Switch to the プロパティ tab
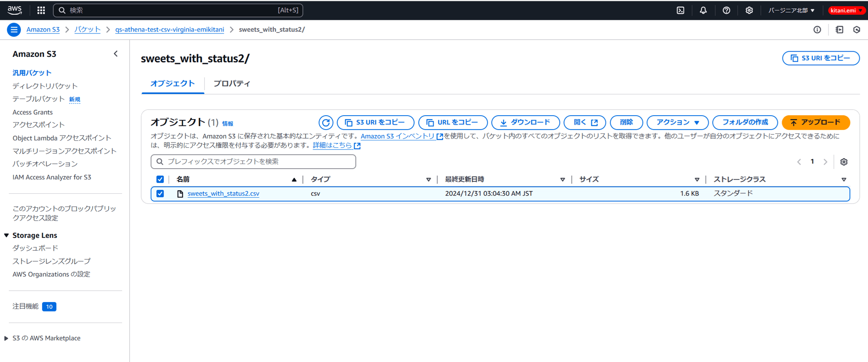868x362 pixels. pyautogui.click(x=232, y=83)
